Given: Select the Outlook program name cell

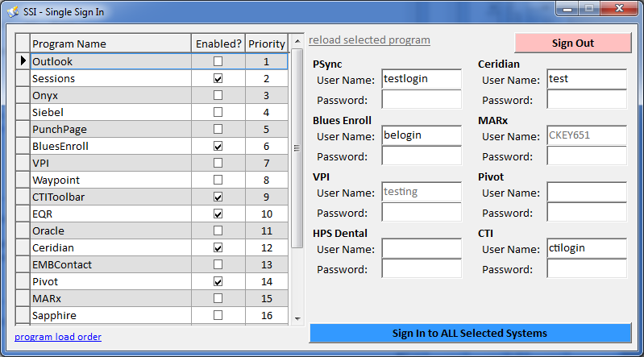Looking at the screenshot, I should [x=110, y=61].
